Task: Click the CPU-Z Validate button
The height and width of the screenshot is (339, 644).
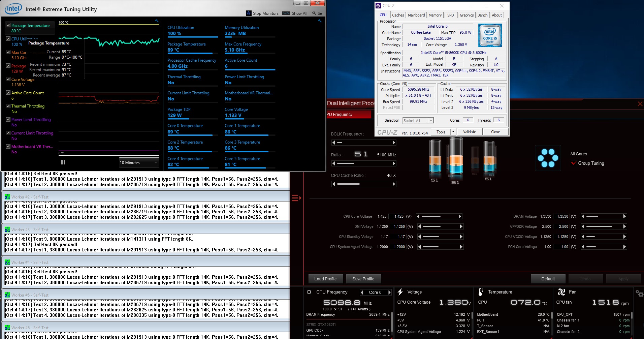Action: point(470,132)
